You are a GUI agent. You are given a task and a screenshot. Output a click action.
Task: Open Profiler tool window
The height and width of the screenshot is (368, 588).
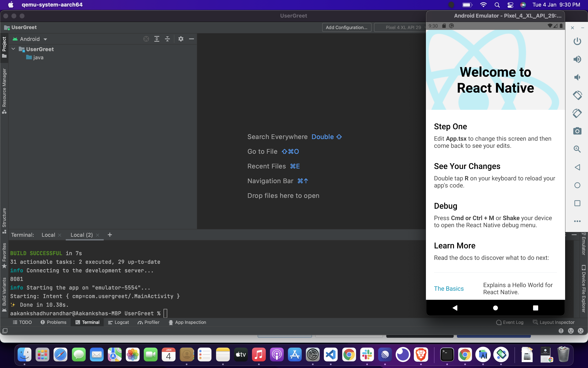pyautogui.click(x=148, y=322)
